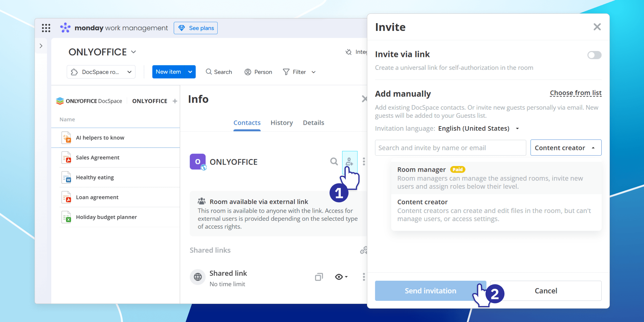Select the Content creator role option
The image size is (644, 322).
[496, 211]
